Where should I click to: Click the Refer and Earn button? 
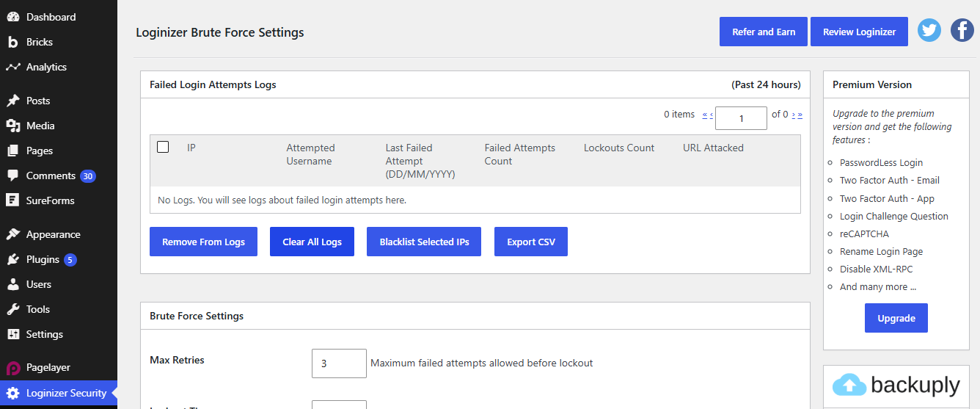click(764, 32)
